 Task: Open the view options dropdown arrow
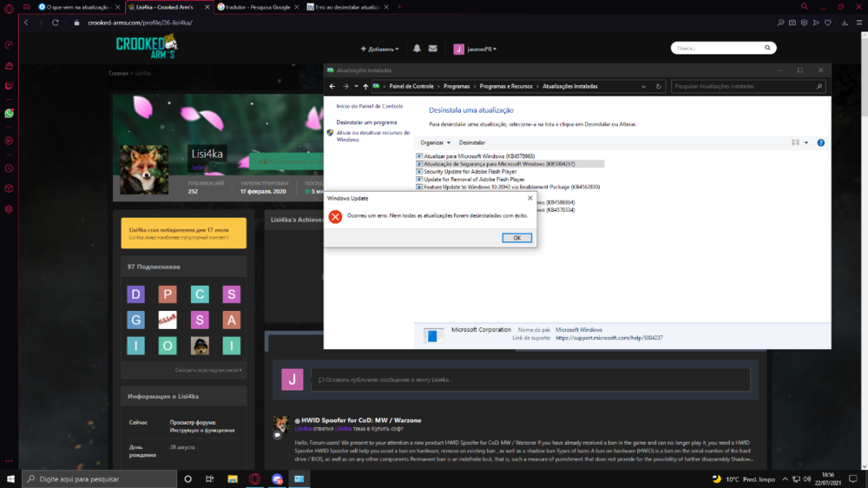tap(806, 142)
